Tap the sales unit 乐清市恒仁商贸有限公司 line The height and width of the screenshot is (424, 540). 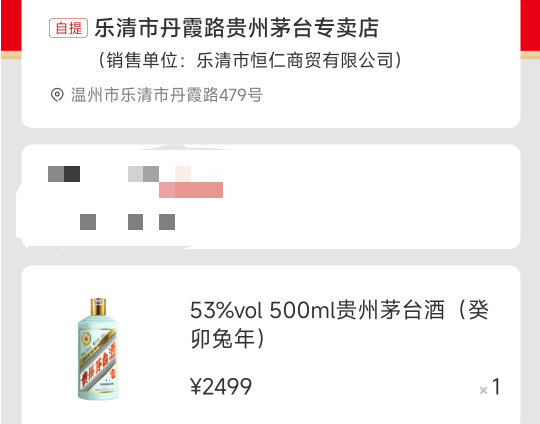(x=250, y=60)
